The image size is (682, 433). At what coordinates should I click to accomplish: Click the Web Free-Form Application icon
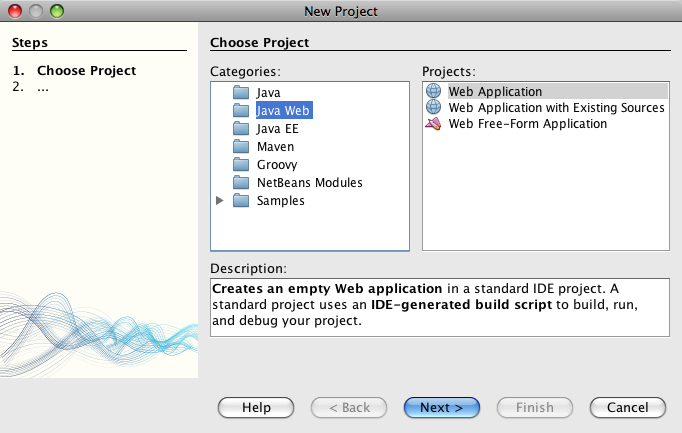coord(434,124)
